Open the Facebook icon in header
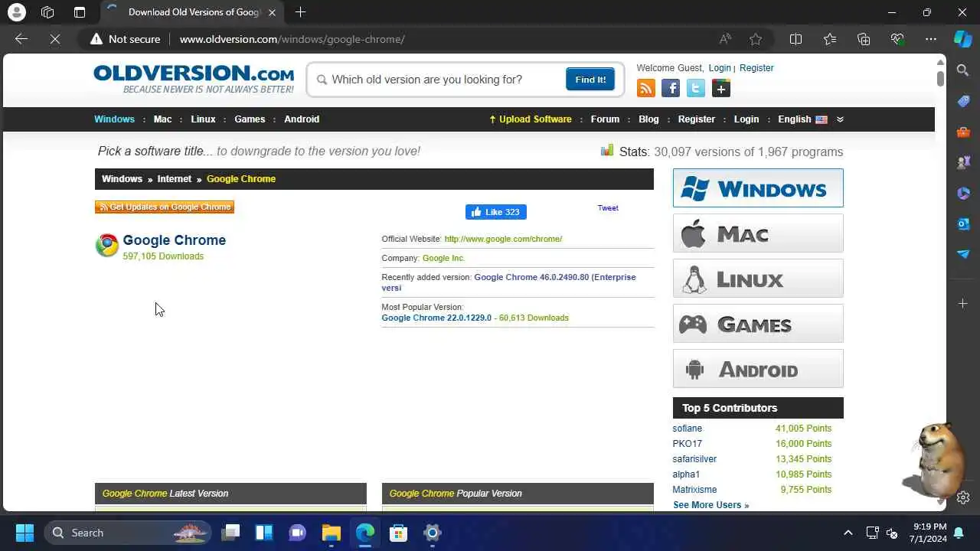 point(671,89)
